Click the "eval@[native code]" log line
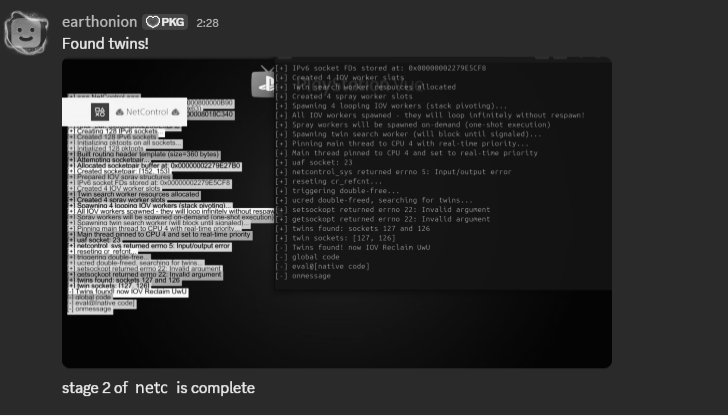The image size is (728, 416). tap(322, 266)
